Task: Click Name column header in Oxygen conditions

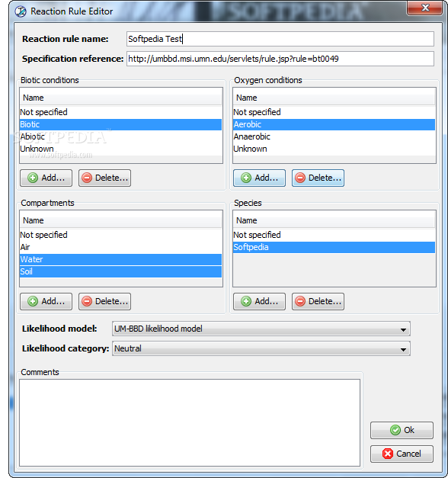Action: pyautogui.click(x=334, y=98)
